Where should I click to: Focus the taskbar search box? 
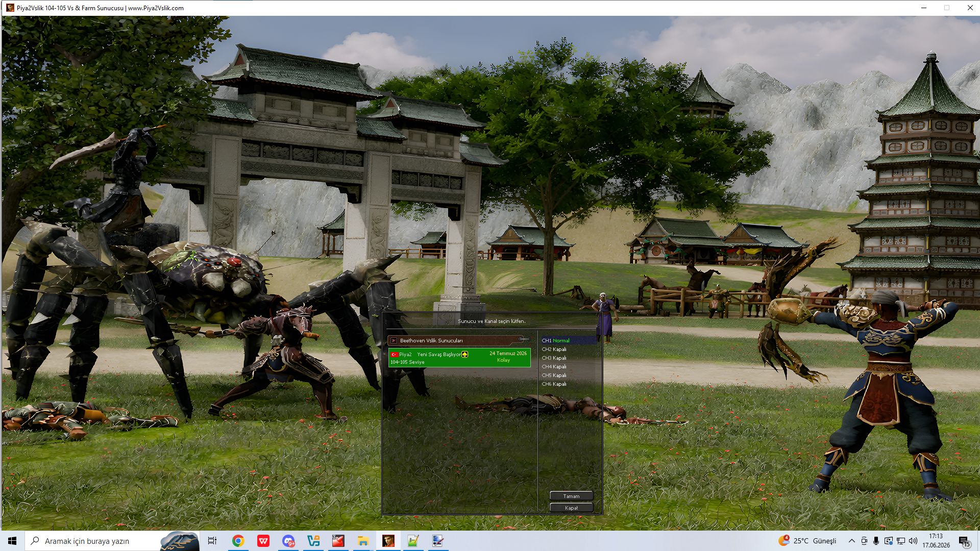click(x=112, y=541)
